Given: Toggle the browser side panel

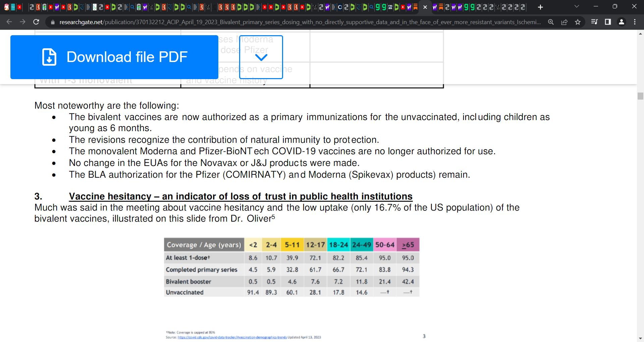Looking at the screenshot, I should (608, 22).
